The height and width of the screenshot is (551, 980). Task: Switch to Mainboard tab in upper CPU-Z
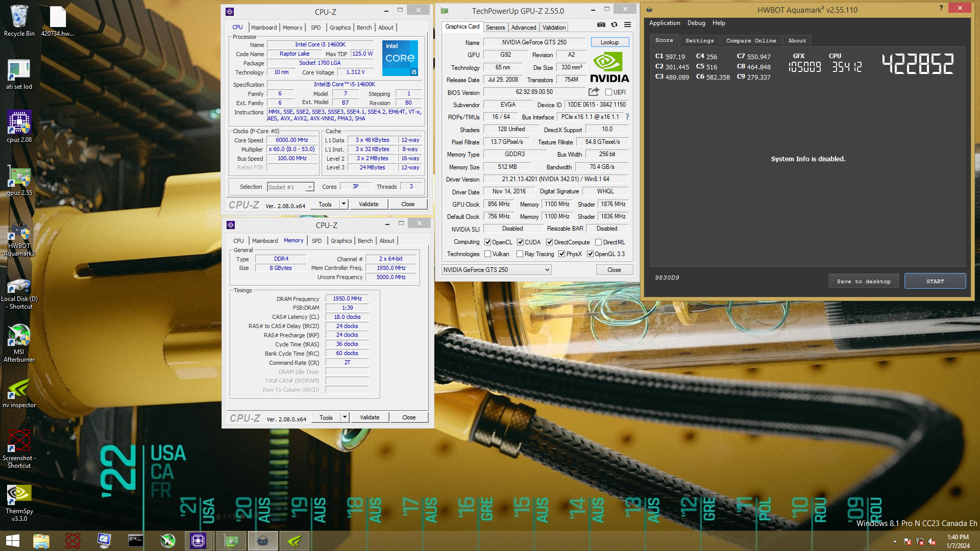[x=264, y=28]
